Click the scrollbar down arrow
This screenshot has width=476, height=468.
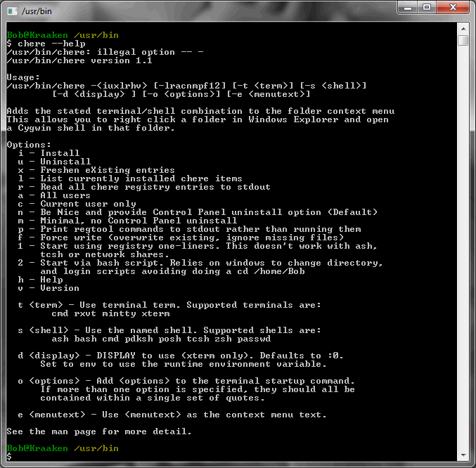click(x=463, y=455)
